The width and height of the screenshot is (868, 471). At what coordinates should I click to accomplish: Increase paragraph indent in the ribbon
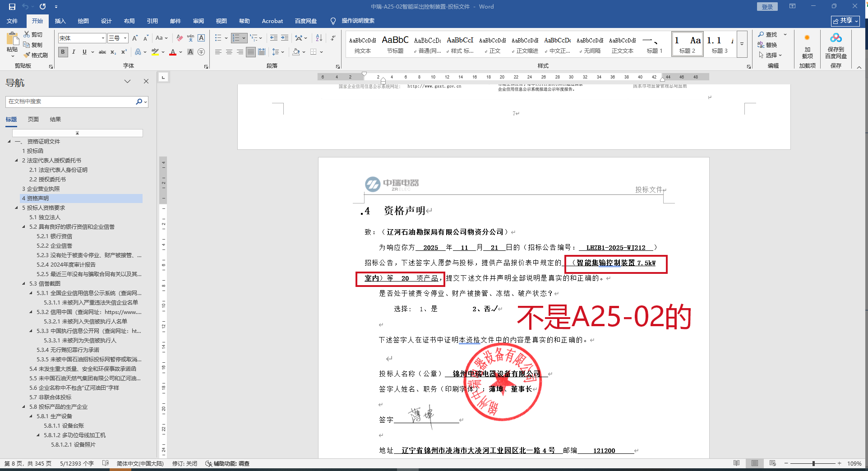click(285, 38)
